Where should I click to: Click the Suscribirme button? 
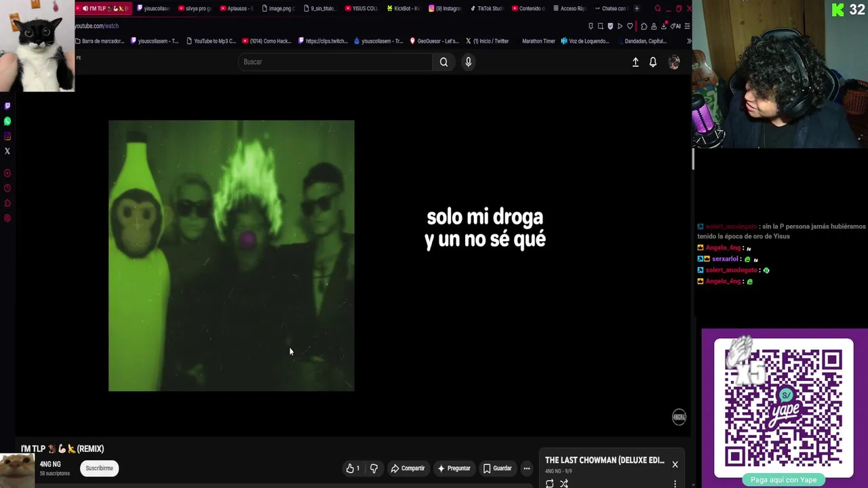tap(99, 468)
